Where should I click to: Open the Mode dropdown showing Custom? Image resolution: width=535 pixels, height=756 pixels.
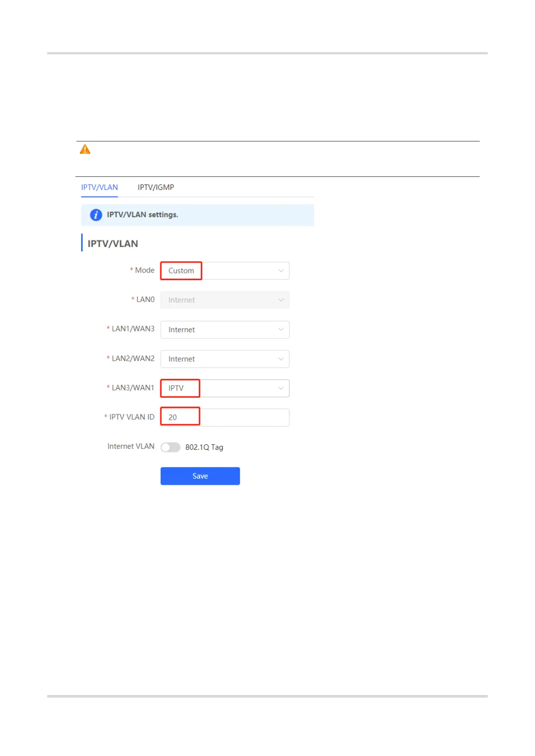(x=225, y=271)
